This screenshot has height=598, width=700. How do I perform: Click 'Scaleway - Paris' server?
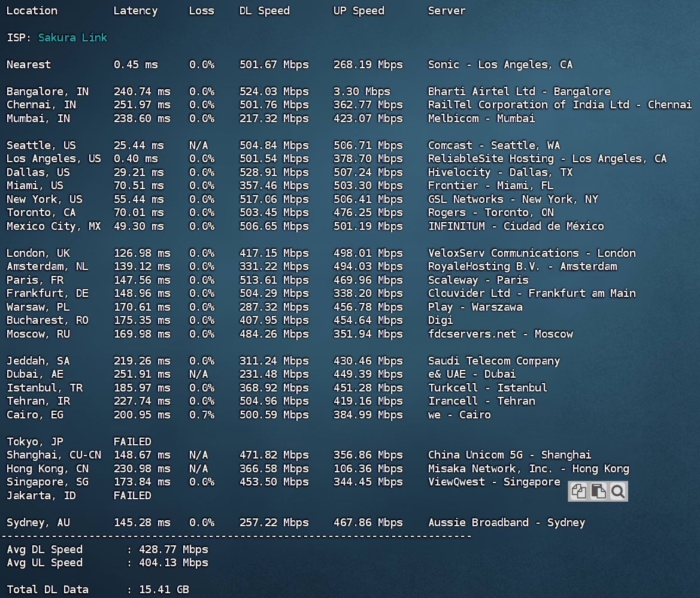(x=478, y=280)
